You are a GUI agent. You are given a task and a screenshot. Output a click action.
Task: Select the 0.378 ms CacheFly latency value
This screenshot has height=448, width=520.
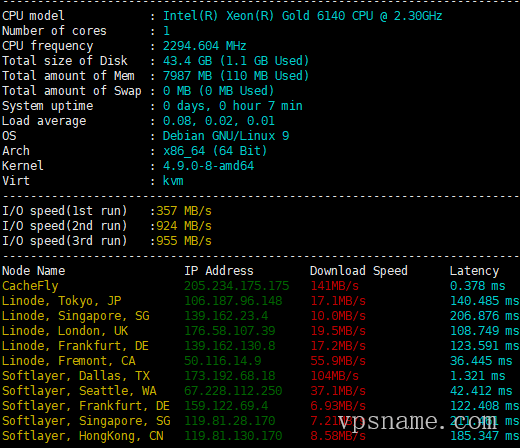[x=478, y=286]
